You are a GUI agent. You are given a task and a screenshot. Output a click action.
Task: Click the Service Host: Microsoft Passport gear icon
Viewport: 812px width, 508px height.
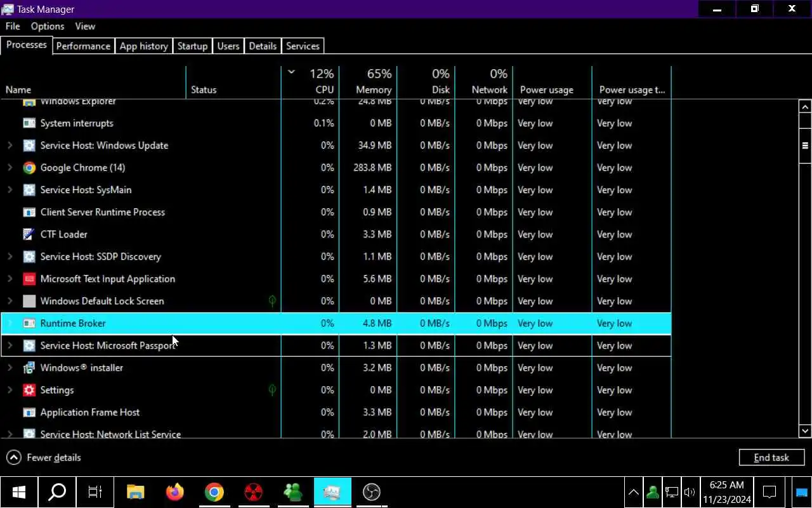tap(29, 345)
